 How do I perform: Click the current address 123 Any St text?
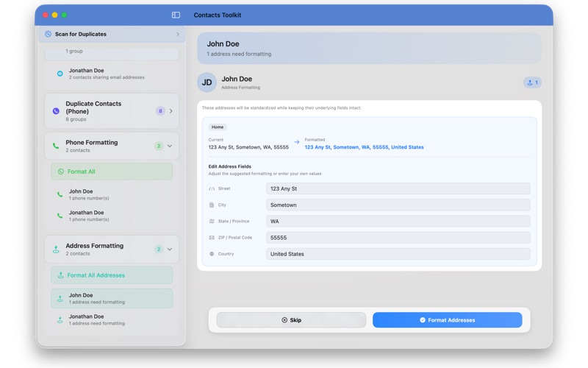[248, 147]
